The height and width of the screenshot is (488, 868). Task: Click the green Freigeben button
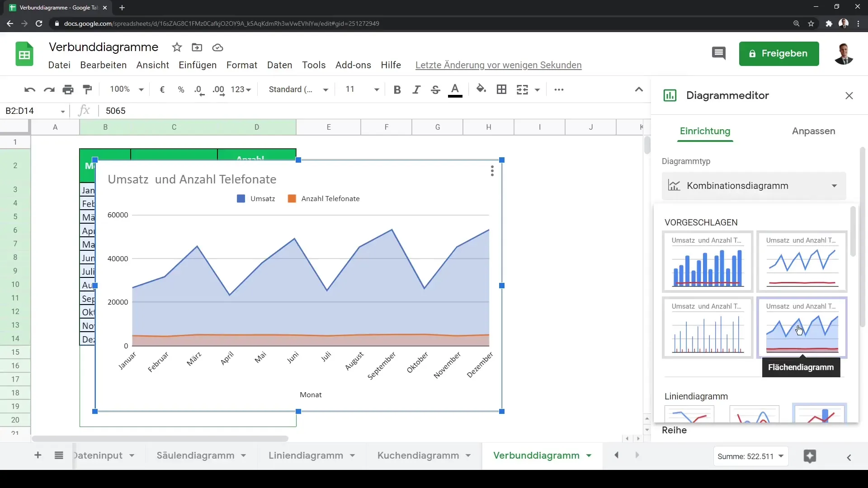pyautogui.click(x=778, y=53)
